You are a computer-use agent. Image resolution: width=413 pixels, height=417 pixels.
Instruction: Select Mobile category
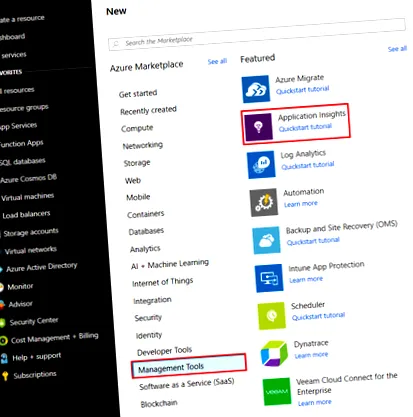138,197
